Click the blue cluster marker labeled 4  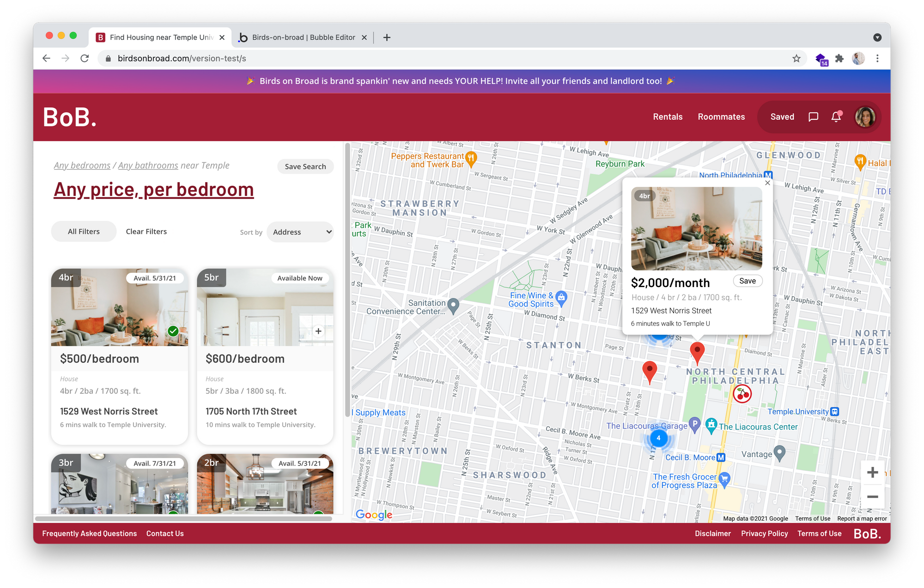point(658,438)
